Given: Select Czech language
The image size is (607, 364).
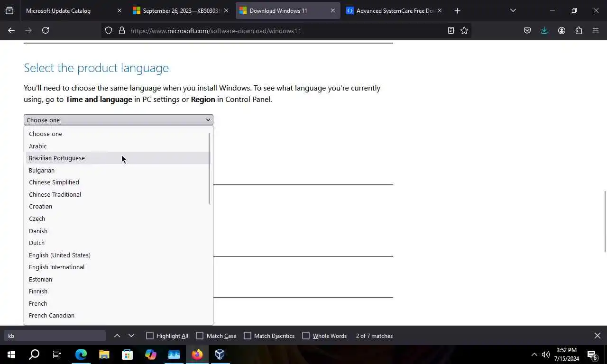Looking at the screenshot, I should click(x=117, y=218).
